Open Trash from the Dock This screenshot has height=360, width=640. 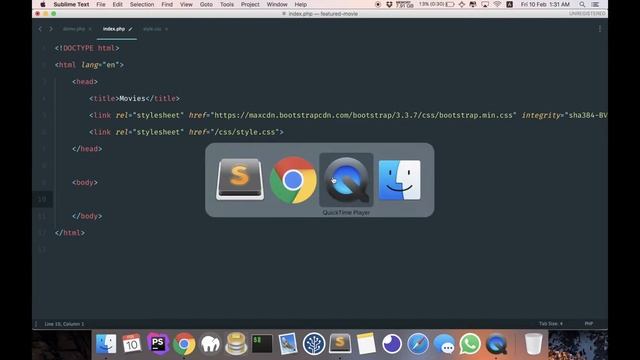coord(533,344)
